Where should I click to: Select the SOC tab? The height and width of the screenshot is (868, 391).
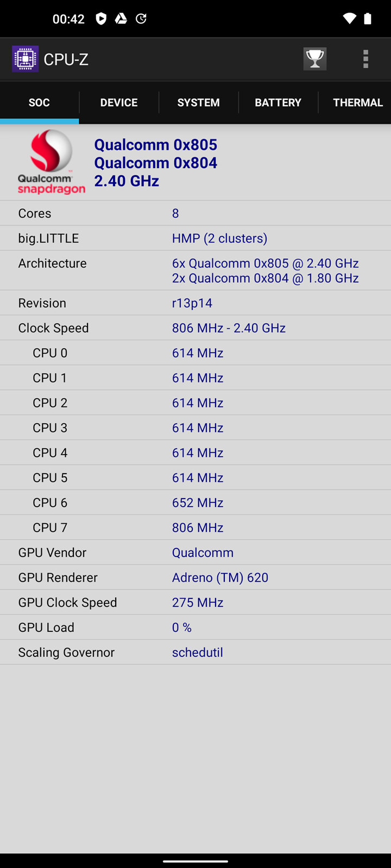pyautogui.click(x=39, y=103)
